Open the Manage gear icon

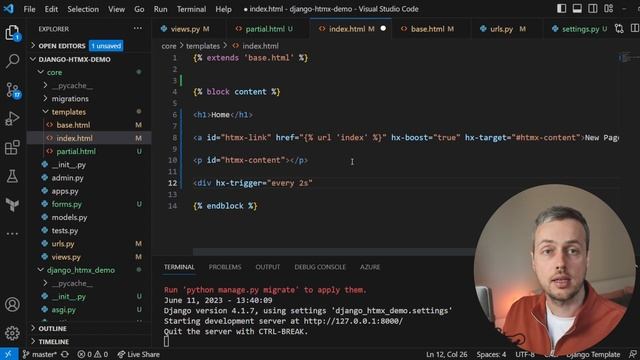12,333
